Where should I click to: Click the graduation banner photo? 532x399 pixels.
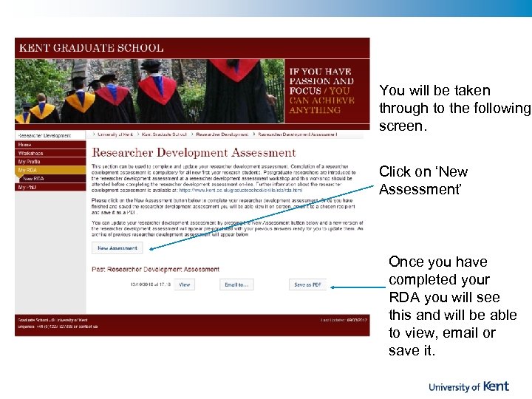tap(149, 92)
